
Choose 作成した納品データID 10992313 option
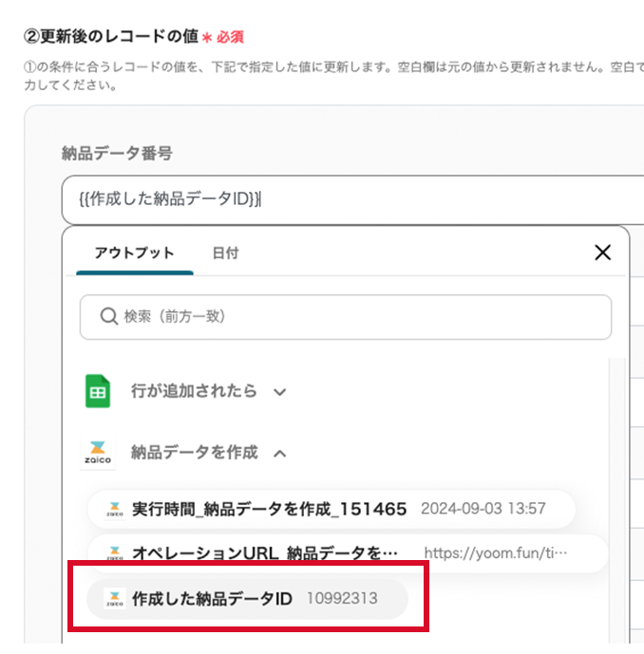click(247, 599)
